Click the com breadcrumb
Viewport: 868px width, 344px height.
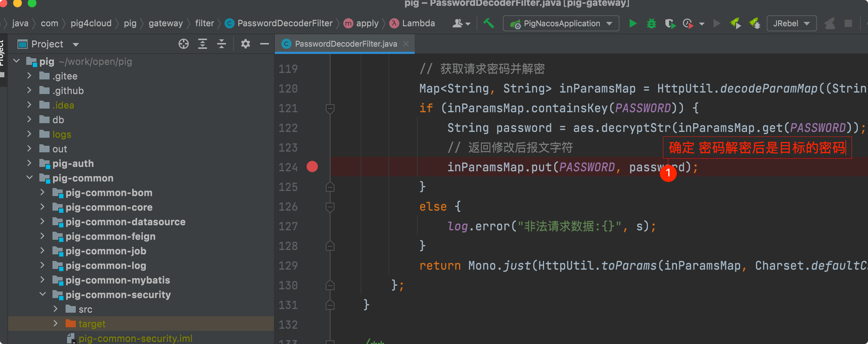(50, 23)
